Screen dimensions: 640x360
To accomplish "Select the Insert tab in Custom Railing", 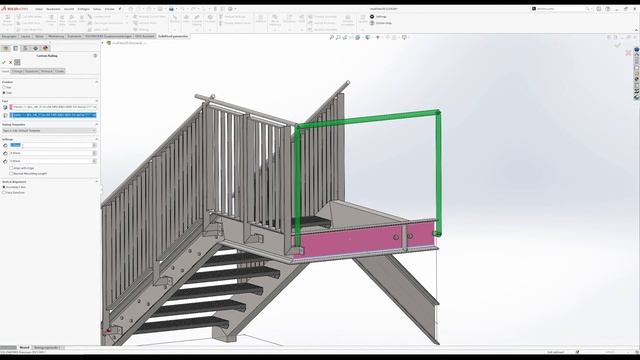I will [x=5, y=71].
